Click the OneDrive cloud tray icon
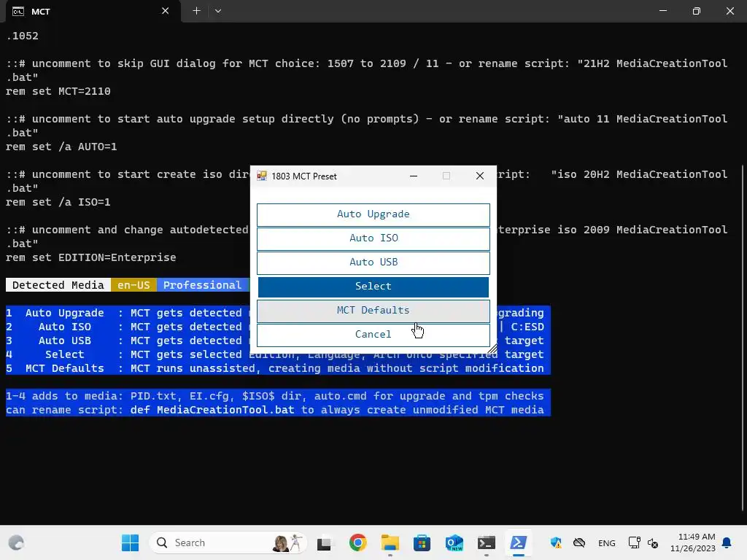 (x=579, y=542)
